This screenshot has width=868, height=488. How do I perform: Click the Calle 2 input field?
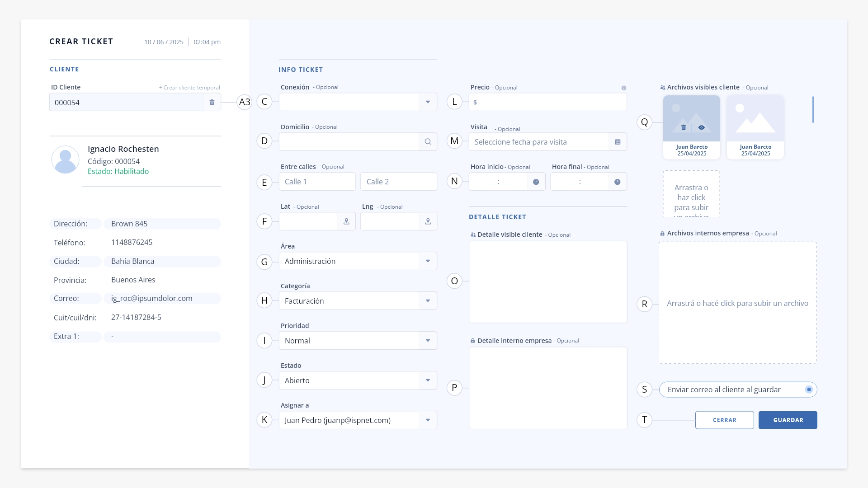coord(399,182)
